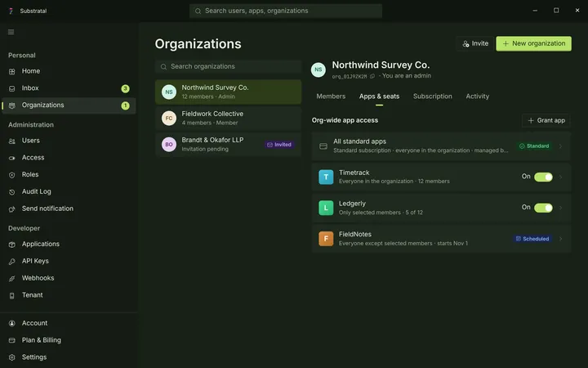Click the Substratal app logo icon
The width and height of the screenshot is (588, 368).
(x=11, y=11)
